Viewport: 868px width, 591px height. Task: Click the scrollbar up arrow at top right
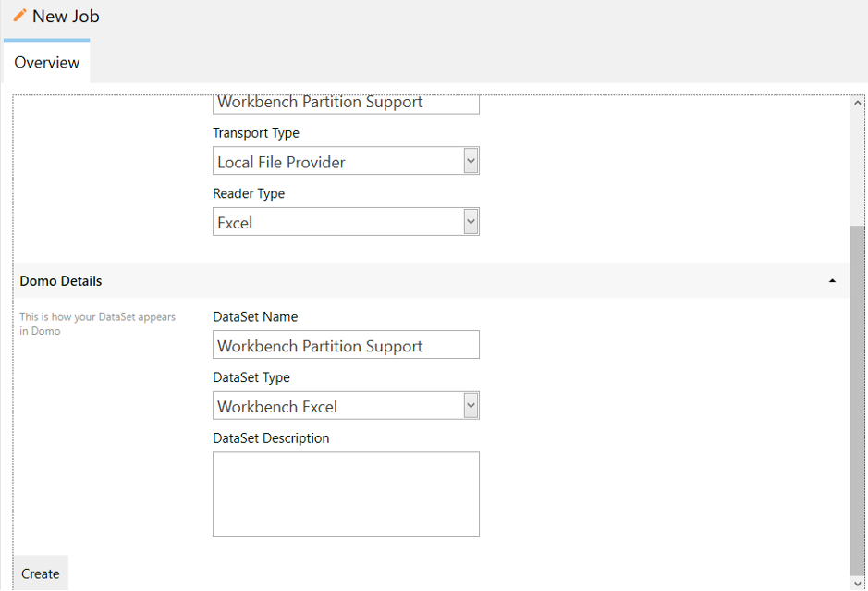(858, 102)
